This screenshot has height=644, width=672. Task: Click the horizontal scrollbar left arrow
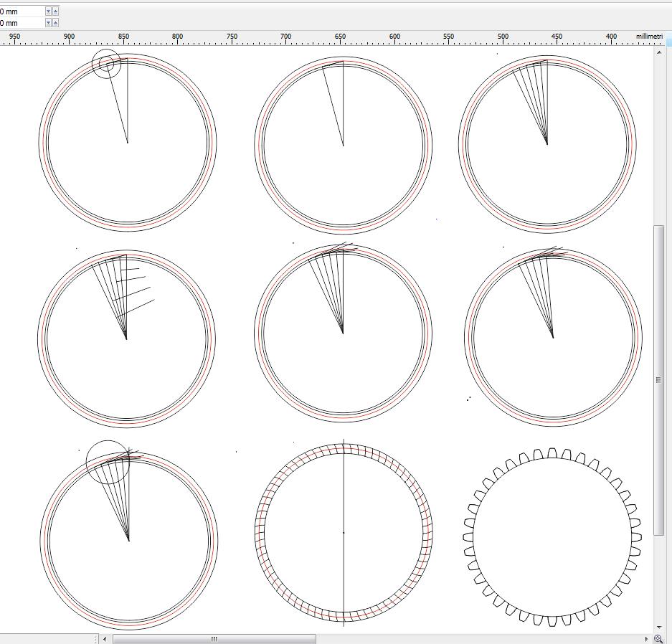(x=105, y=638)
